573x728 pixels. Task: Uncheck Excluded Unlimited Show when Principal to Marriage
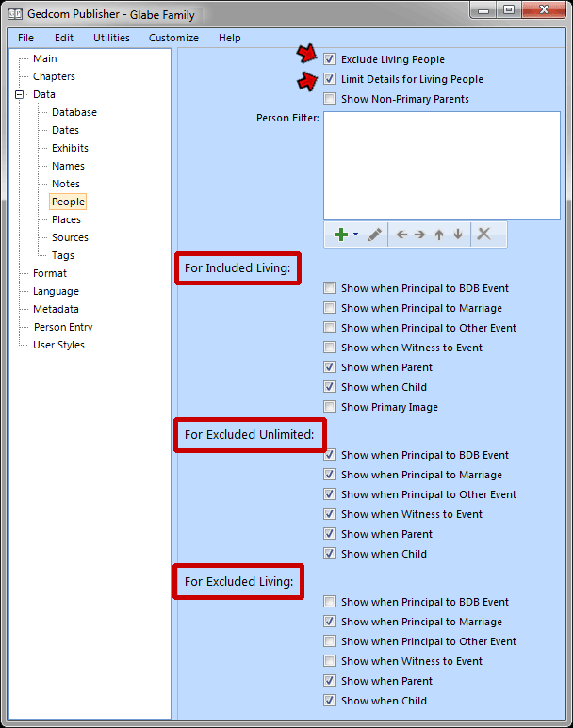coord(330,475)
